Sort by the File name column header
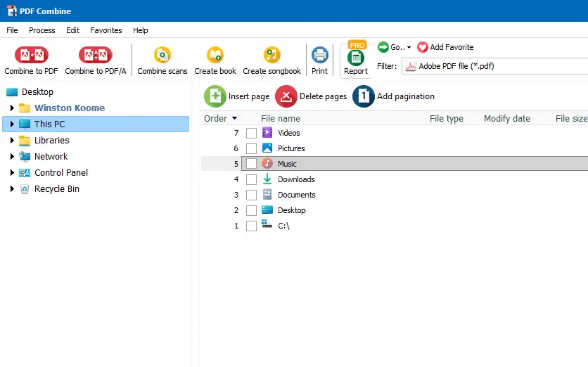This screenshot has width=588, height=367. [280, 119]
